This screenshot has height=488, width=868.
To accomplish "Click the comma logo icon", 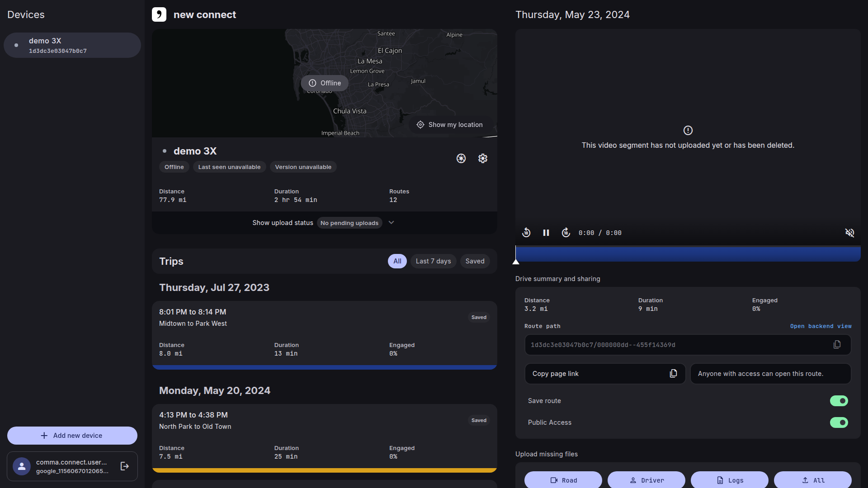I will (159, 14).
